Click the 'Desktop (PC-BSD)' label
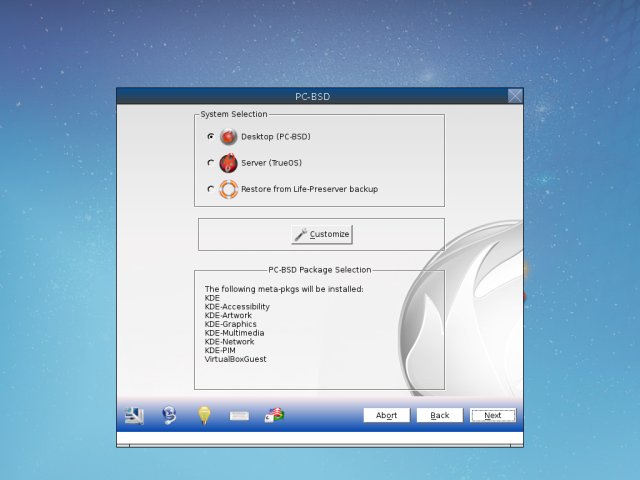Screen dimensions: 640x480 pos(276,137)
